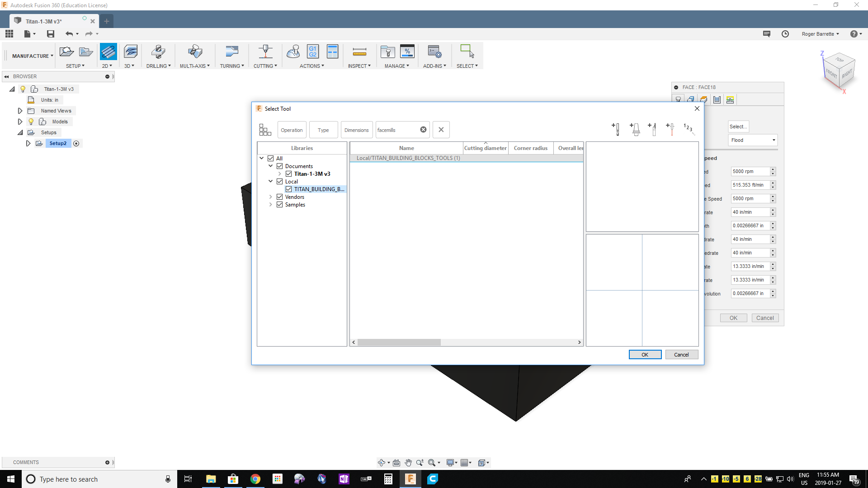The image size is (868, 488).
Task: Click the new mill tool icon
Action: [x=616, y=129]
